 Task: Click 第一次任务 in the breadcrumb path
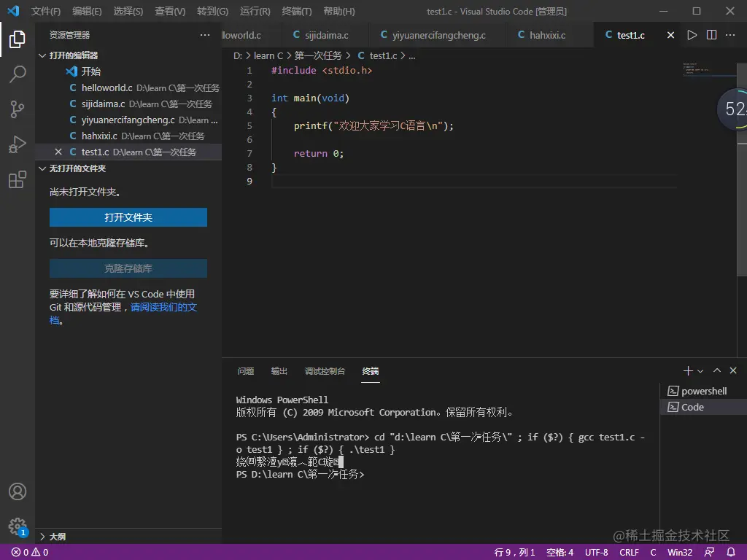coord(318,55)
